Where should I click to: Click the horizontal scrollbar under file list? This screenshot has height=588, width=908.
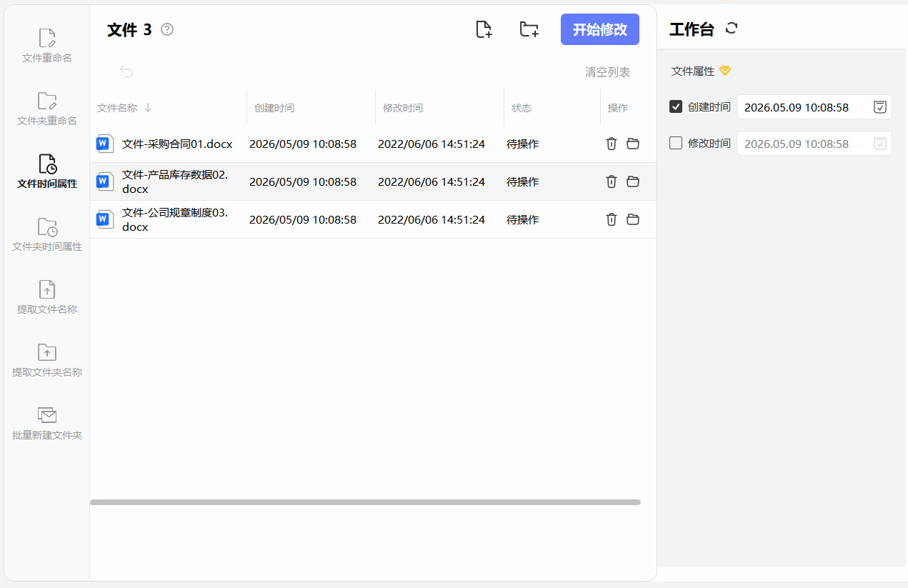click(365, 502)
